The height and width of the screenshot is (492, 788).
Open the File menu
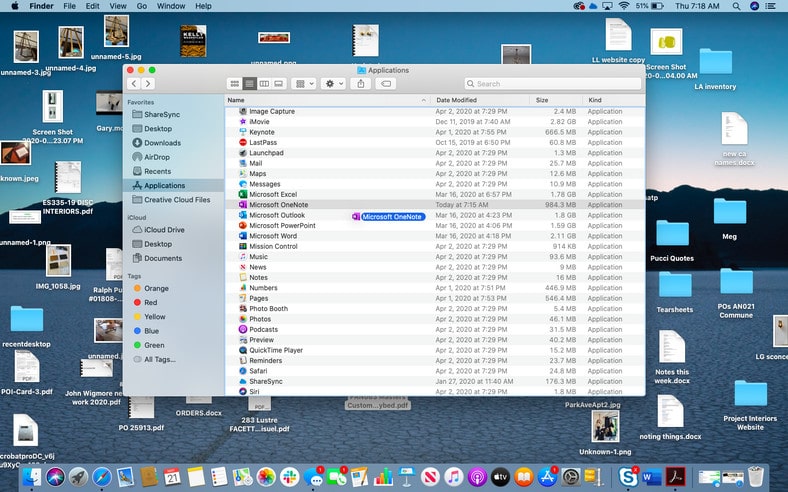click(x=69, y=6)
